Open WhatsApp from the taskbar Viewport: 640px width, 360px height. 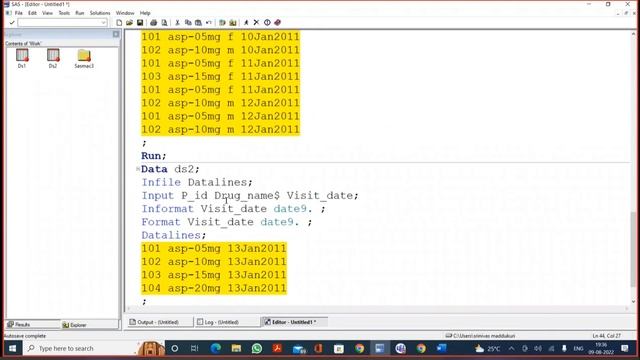coord(257,348)
